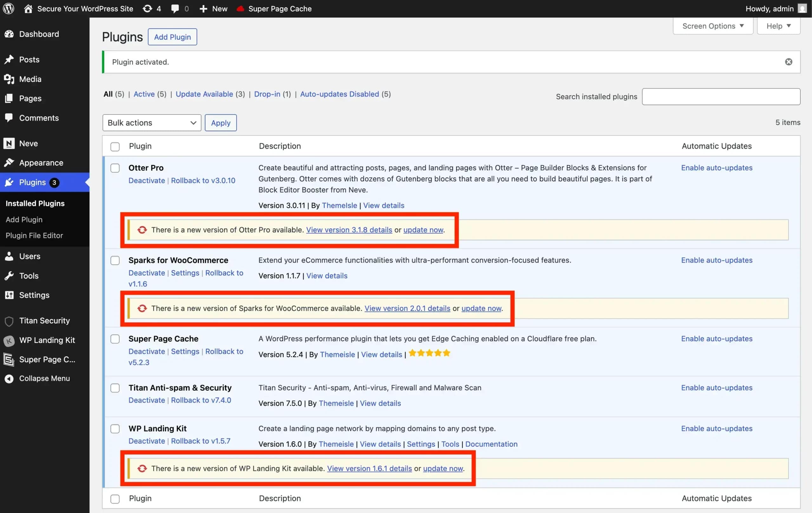812x513 pixels.
Task: Dismiss the Plugin activated notice
Action: (x=789, y=62)
